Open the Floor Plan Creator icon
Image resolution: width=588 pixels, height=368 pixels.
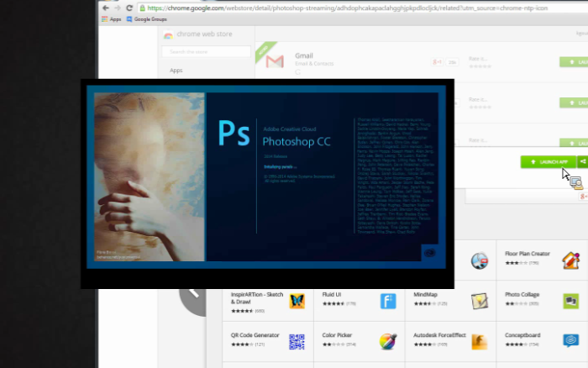[x=570, y=260]
